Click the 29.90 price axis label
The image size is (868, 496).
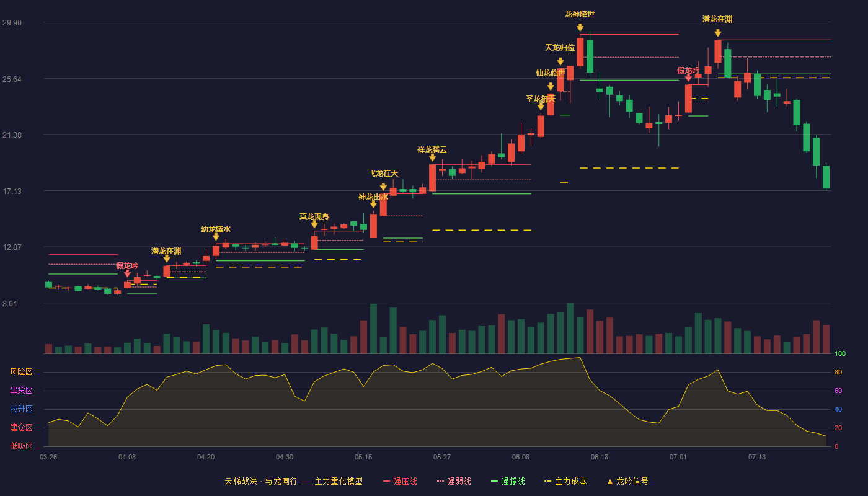pos(12,23)
